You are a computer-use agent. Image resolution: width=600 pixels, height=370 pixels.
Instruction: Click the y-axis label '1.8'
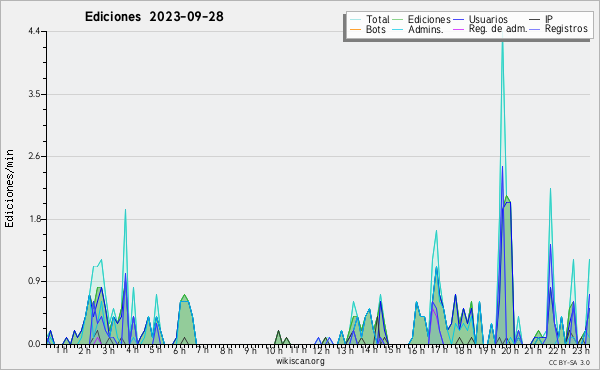coord(34,219)
